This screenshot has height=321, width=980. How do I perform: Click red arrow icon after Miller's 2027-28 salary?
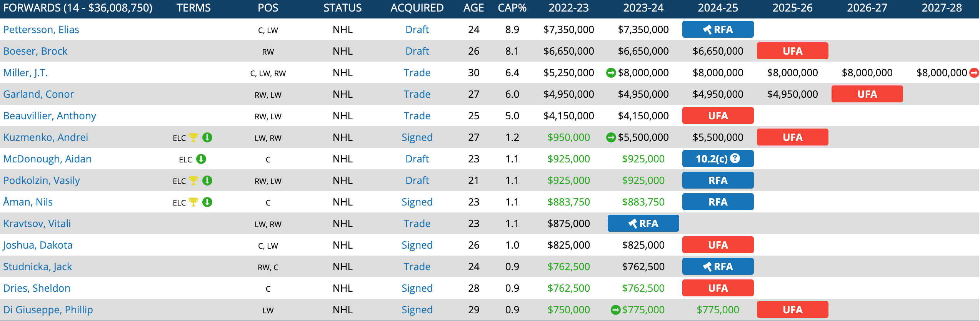[974, 72]
